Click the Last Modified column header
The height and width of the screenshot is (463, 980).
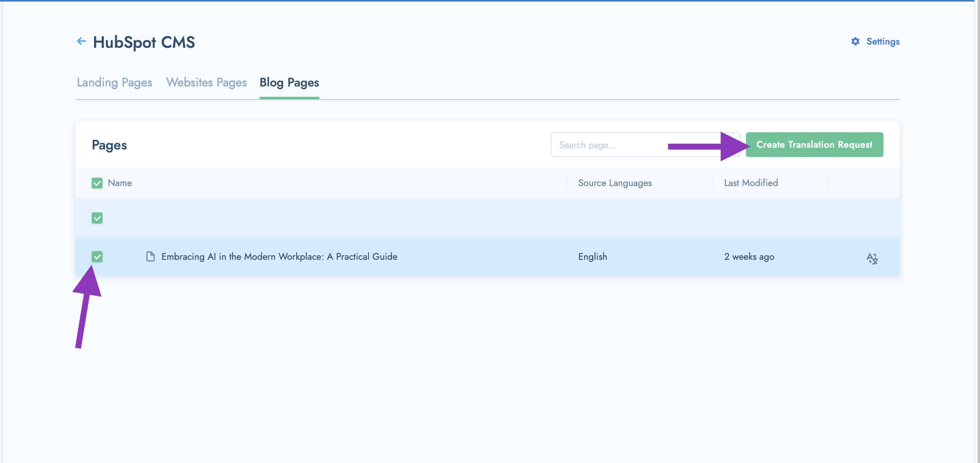click(x=751, y=183)
